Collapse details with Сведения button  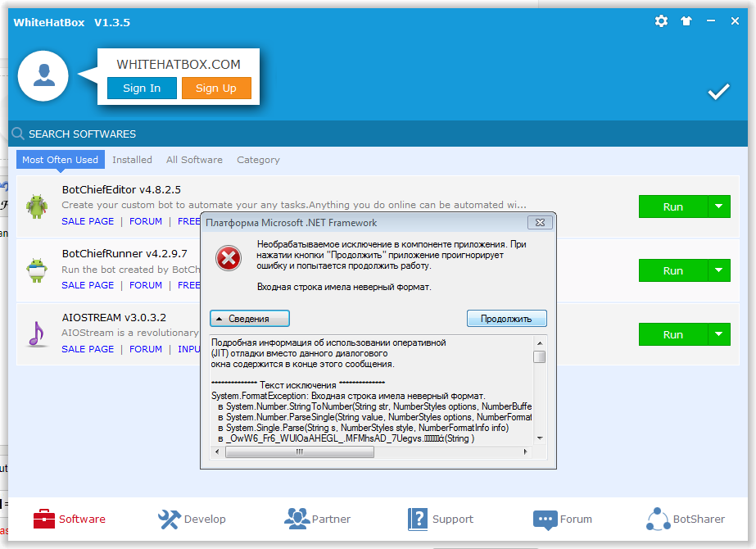click(x=250, y=318)
